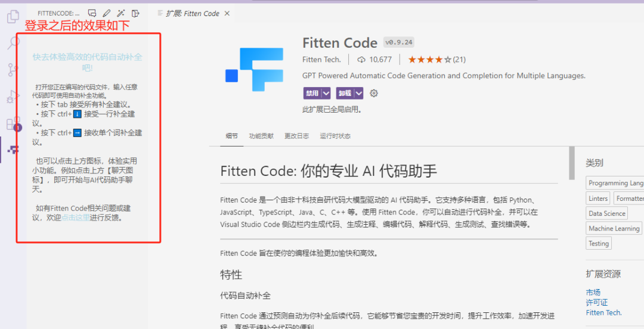This screenshot has height=329, width=644.
Task: Open the extension settings gear icon
Action: pyautogui.click(x=373, y=93)
